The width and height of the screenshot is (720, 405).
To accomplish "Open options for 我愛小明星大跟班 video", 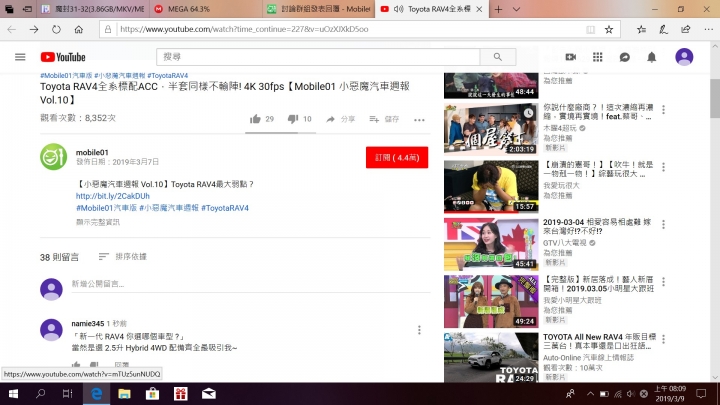I will point(664,282).
